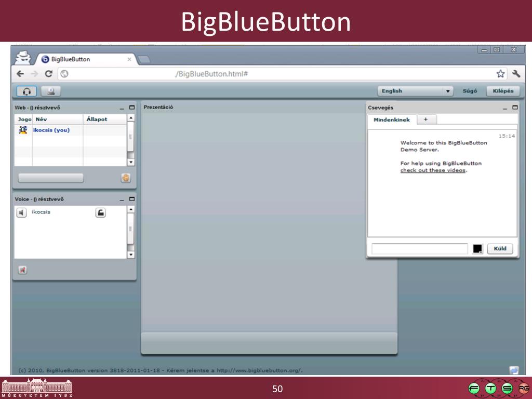Image resolution: width=532 pixels, height=399 pixels.
Task: Maximize the Voice résztvevő panel
Action: point(132,199)
